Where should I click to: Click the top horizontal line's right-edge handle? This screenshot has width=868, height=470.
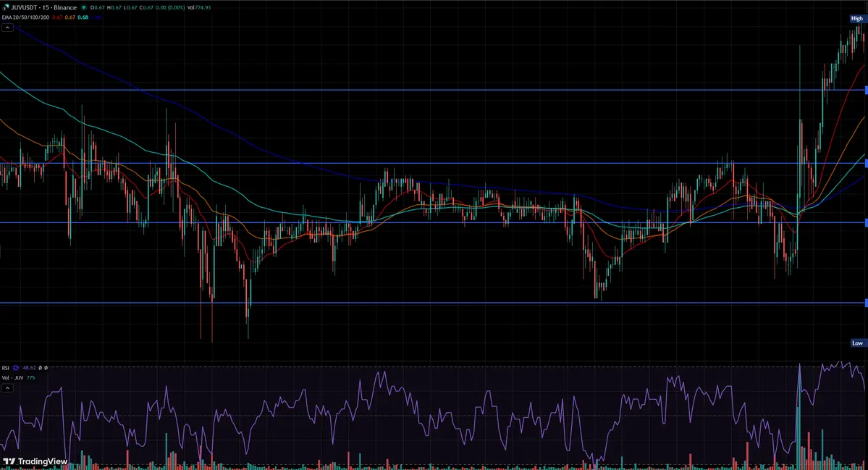coord(867,90)
